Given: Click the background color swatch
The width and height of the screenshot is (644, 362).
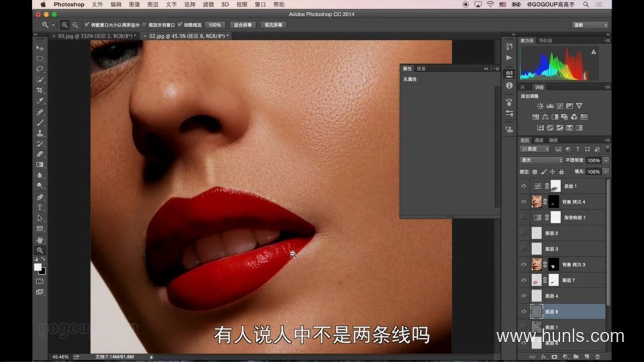Looking at the screenshot, I should (43, 271).
